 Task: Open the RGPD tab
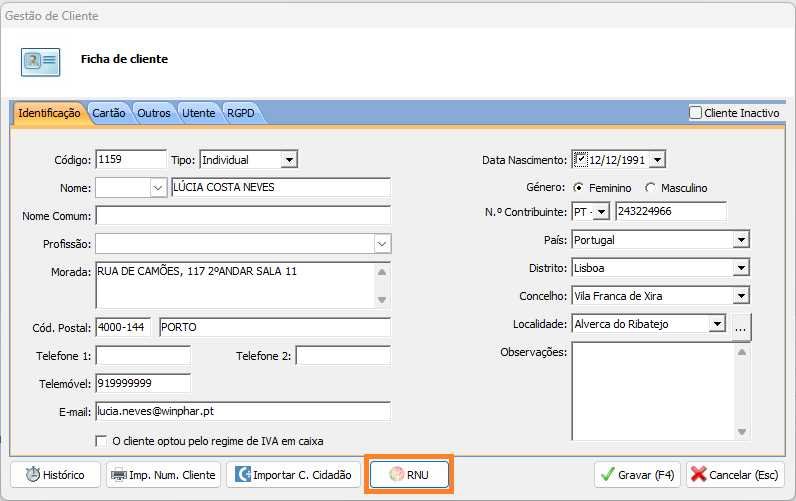(240, 114)
